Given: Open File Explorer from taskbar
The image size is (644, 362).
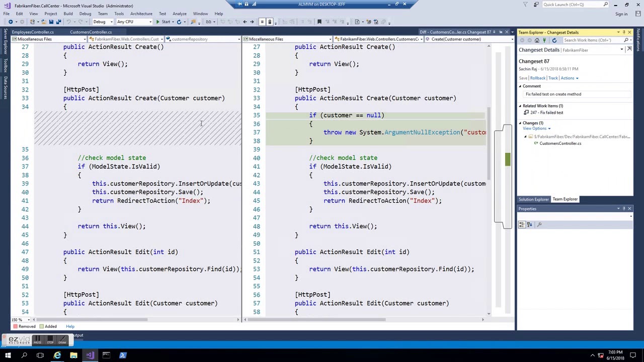Looking at the screenshot, I should [73, 355].
